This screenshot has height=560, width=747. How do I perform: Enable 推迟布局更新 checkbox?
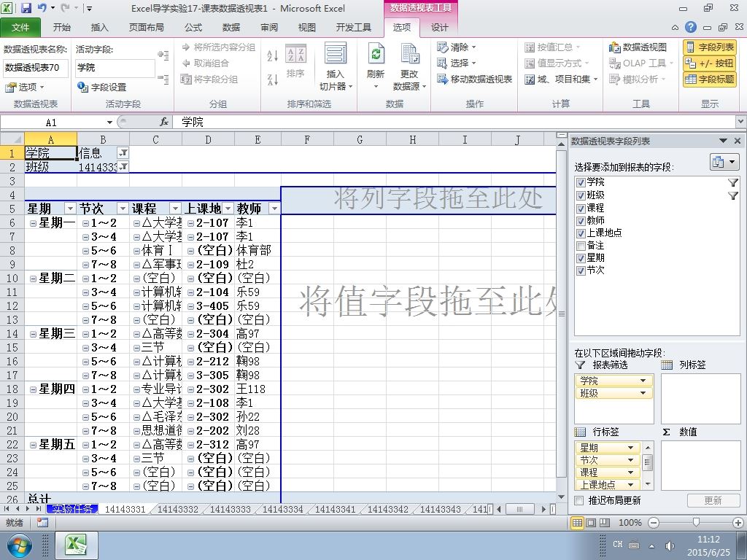tap(578, 500)
